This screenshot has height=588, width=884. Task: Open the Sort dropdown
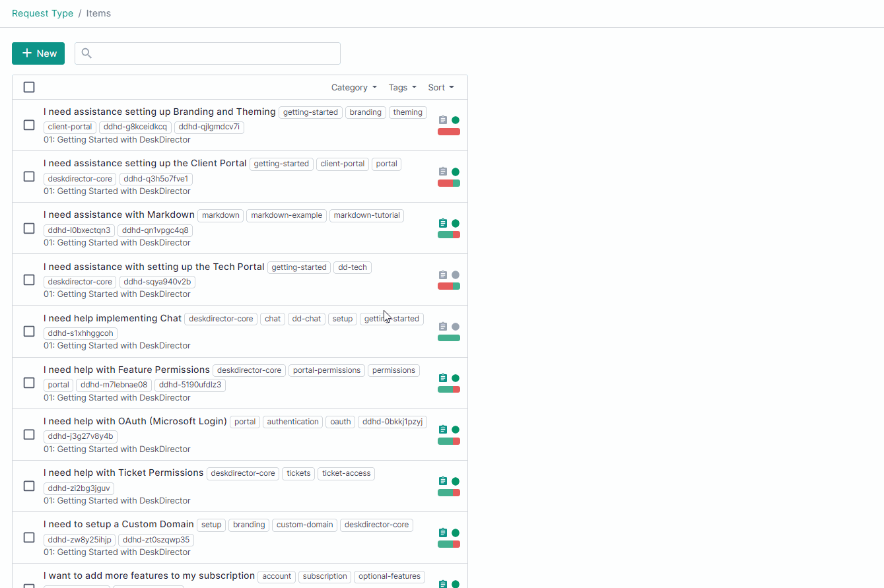tap(441, 87)
